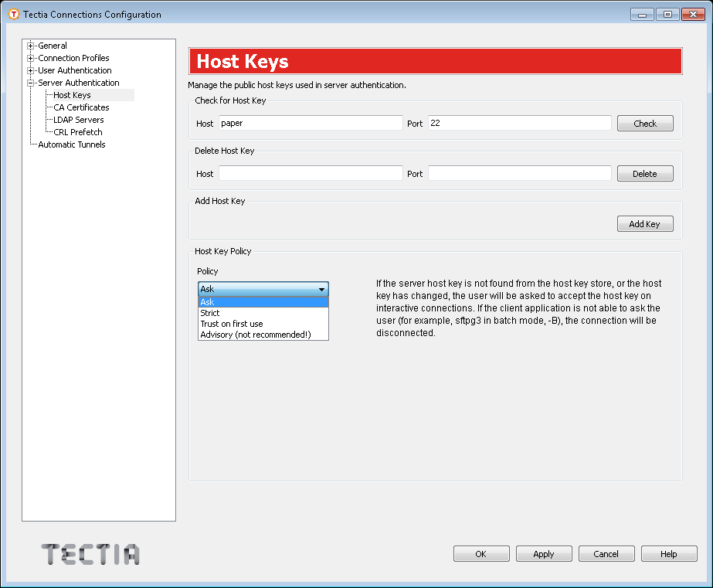Click Delete in the Delete Host Key section
The width and height of the screenshot is (713, 588).
(644, 173)
